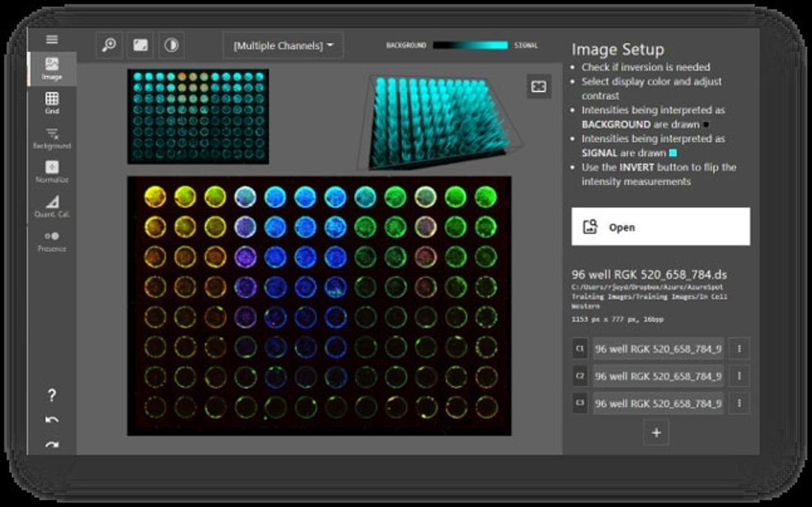Select channel C1 label
Screen dimensions: 812x507
point(580,348)
